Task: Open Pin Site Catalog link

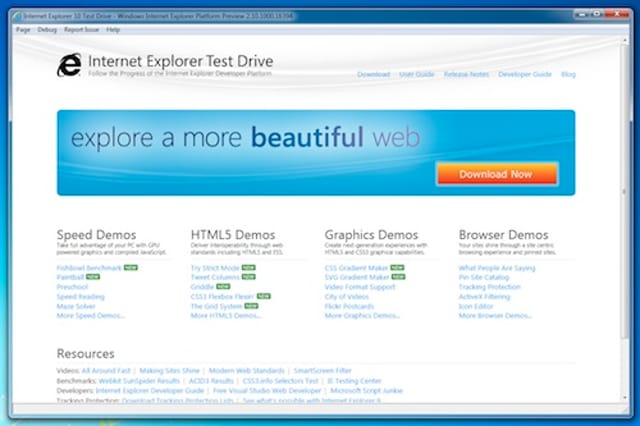Action: pyautogui.click(x=484, y=277)
